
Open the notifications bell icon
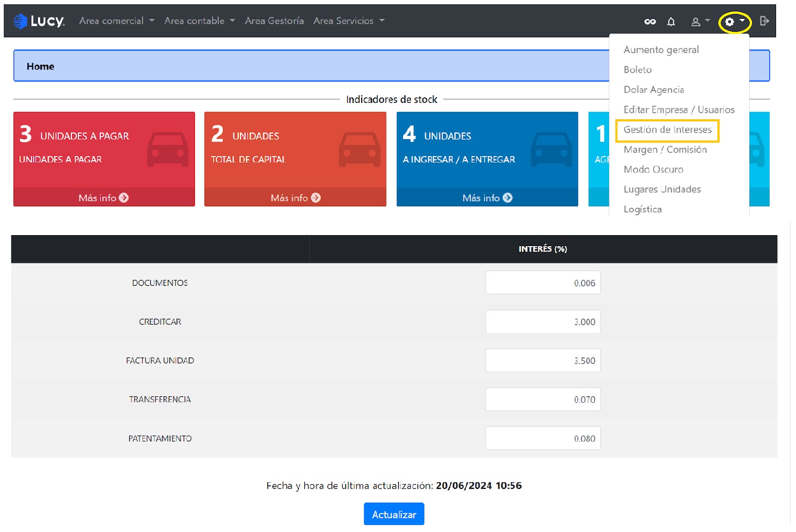[671, 21]
